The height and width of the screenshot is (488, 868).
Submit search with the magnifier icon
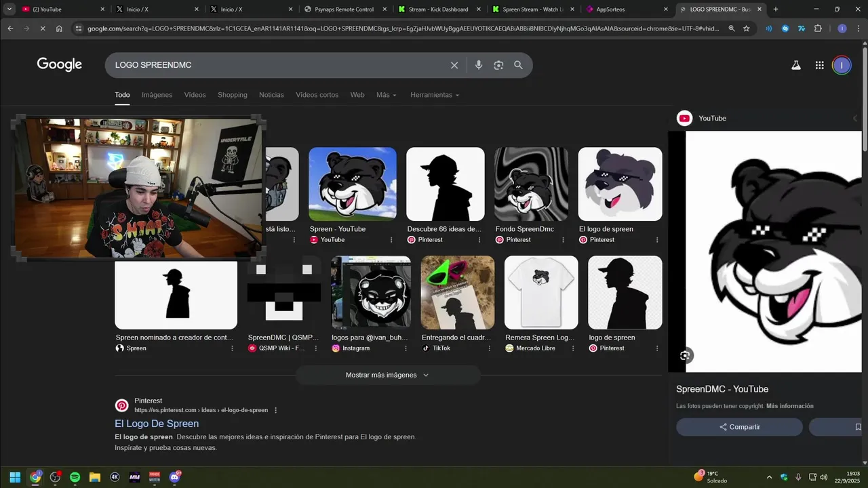coord(518,65)
